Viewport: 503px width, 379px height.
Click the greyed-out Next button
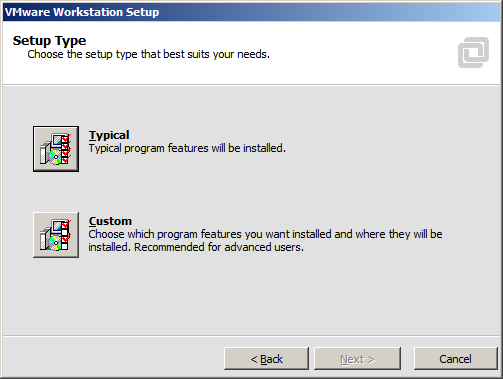click(357, 359)
